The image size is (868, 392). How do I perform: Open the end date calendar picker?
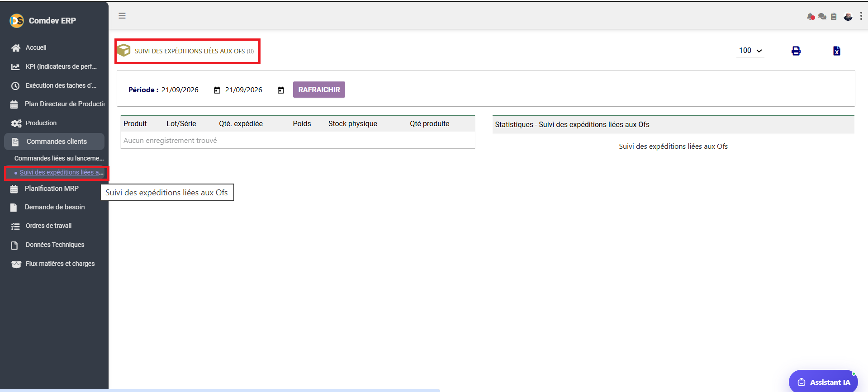pos(281,90)
